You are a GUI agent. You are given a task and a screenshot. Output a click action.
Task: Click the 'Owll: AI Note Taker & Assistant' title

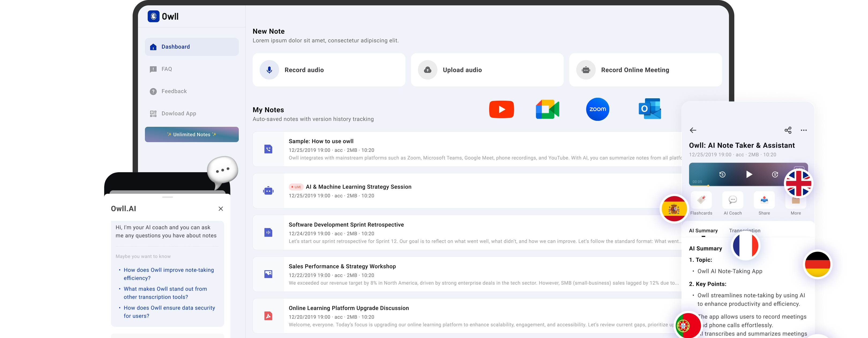(742, 145)
